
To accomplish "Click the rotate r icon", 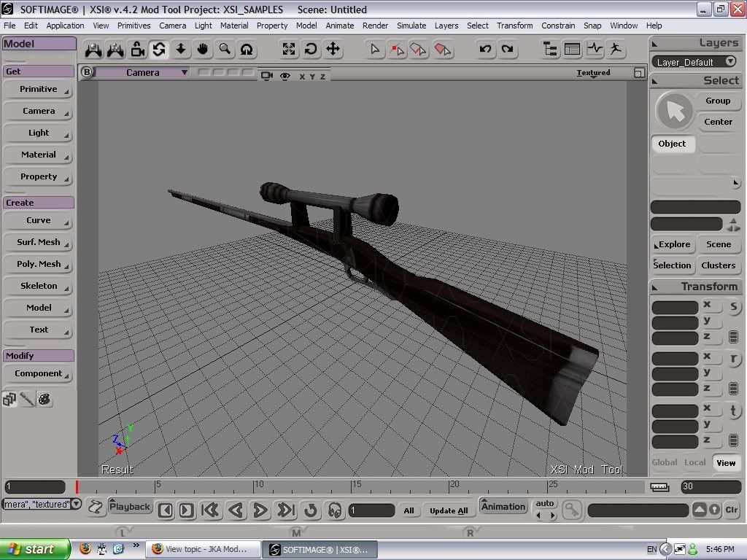I will click(x=734, y=359).
